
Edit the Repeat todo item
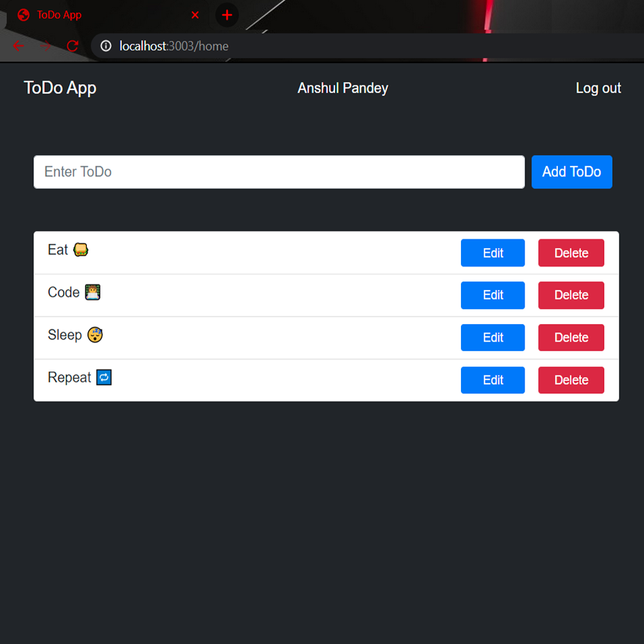(x=492, y=380)
